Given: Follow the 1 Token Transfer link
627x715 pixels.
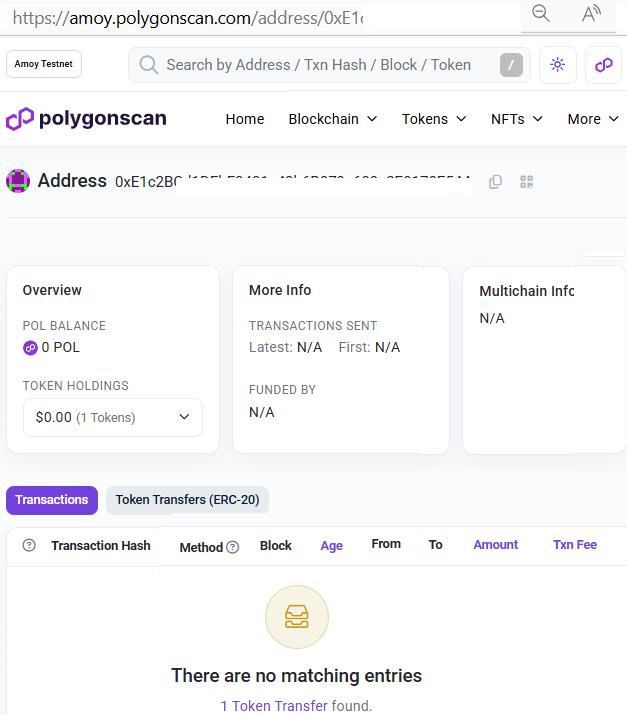Looking at the screenshot, I should tap(274, 706).
